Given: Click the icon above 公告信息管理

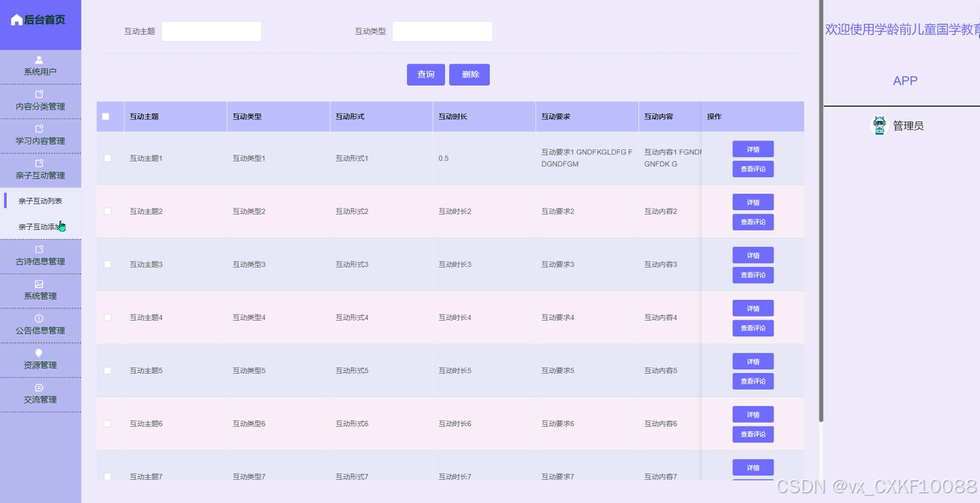Looking at the screenshot, I should [39, 318].
